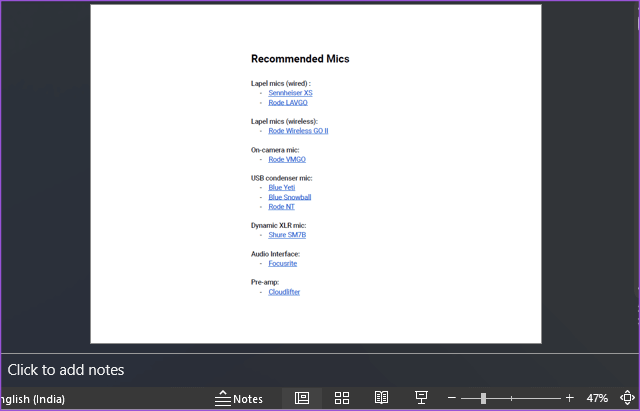Open the Cloudlifter link
Image resolution: width=640 pixels, height=411 pixels.
point(284,292)
